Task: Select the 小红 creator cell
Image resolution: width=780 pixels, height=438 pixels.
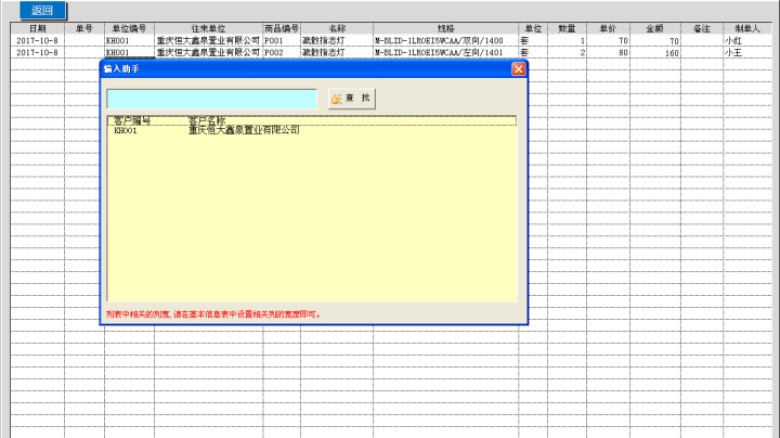Action: pyautogui.click(x=747, y=41)
